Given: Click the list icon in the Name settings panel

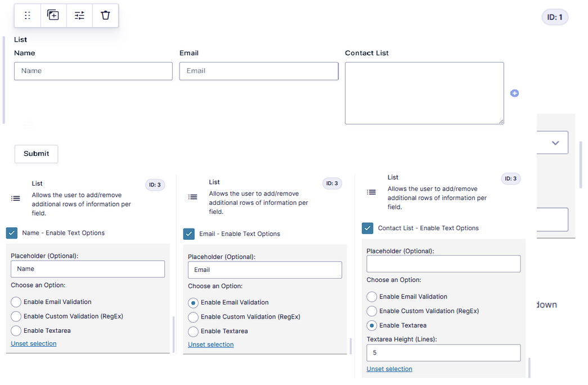Looking at the screenshot, I should [15, 198].
